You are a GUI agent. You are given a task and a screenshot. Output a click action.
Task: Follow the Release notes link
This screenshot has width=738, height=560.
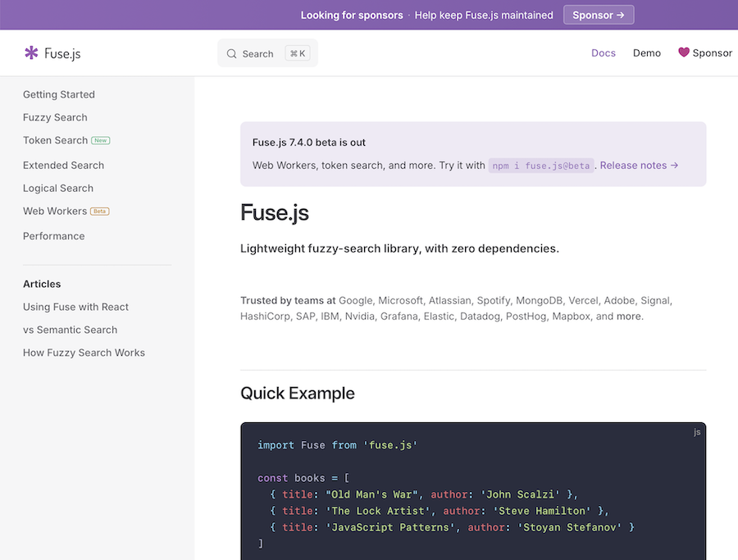tap(639, 166)
